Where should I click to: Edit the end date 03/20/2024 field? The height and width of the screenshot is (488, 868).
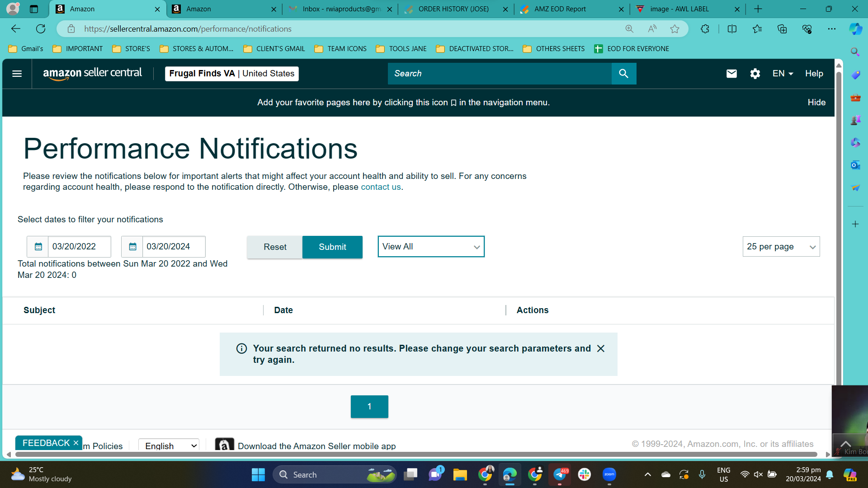174,247
